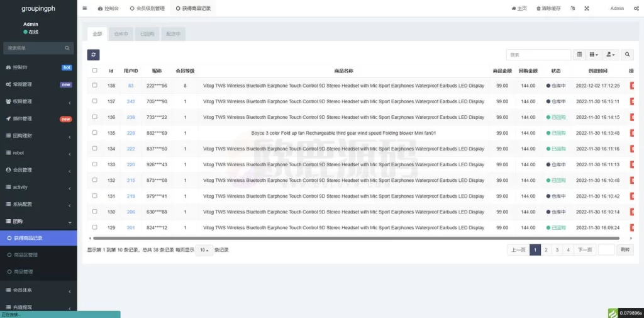This screenshot has height=318, width=644.
Task: Focus the sidebar 搜索菜单 search box
Action: (38, 48)
